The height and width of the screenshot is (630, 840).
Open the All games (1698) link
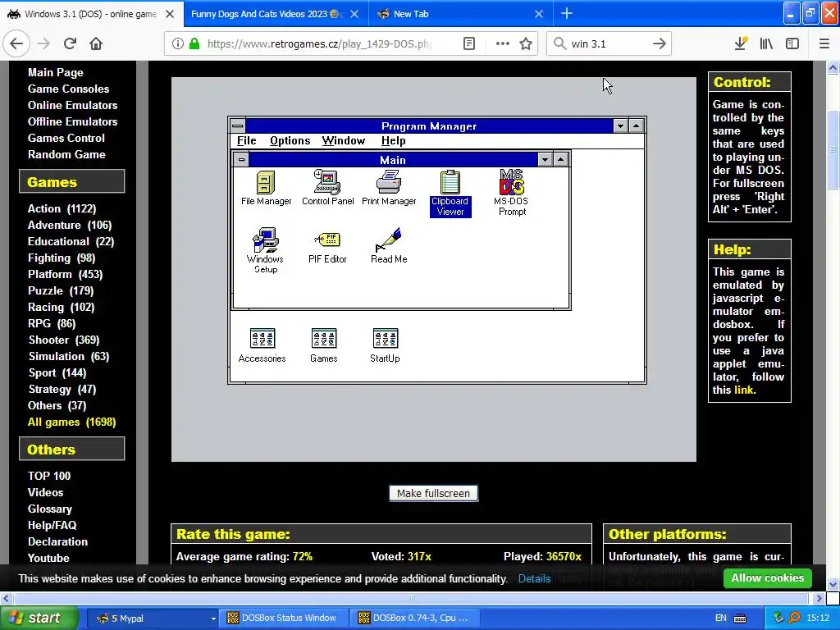point(72,422)
